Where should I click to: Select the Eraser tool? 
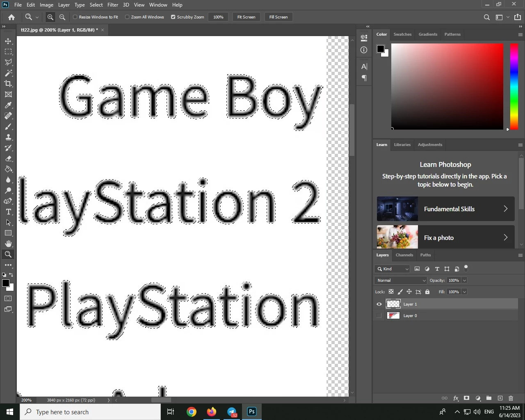(x=8, y=158)
